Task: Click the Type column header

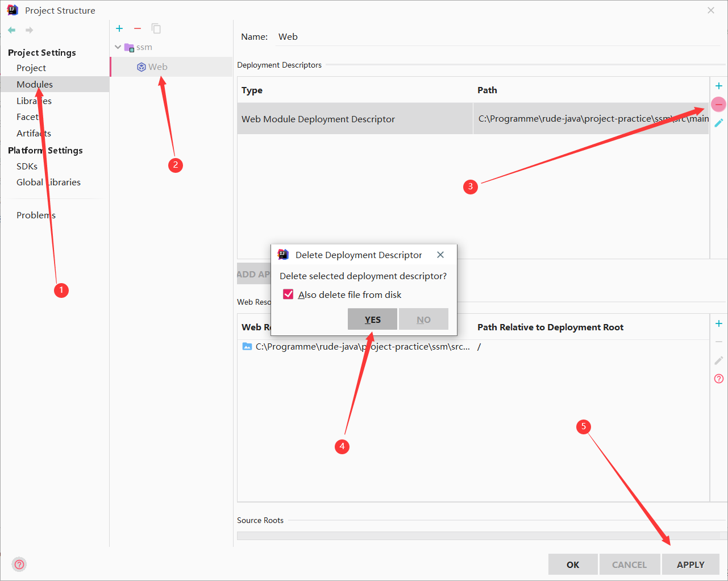Action: [252, 90]
